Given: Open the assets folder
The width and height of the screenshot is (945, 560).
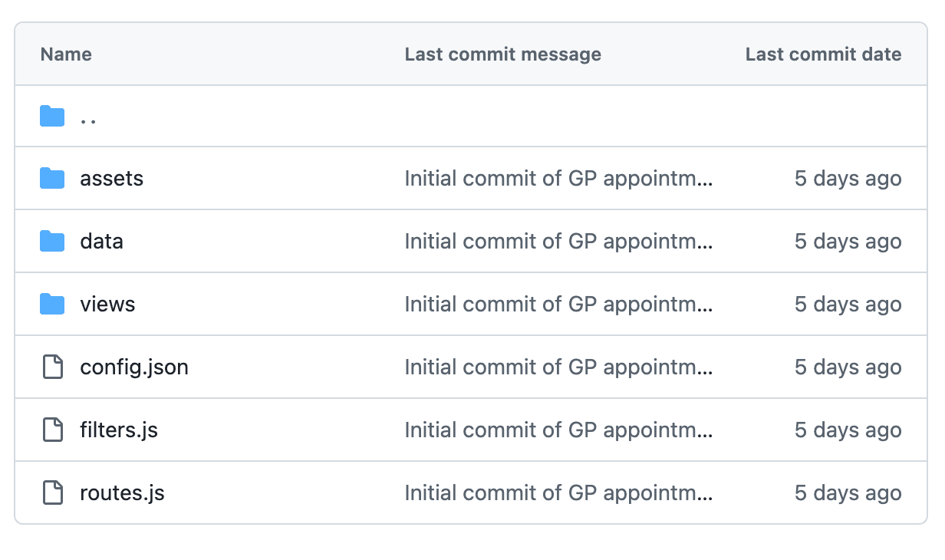Looking at the screenshot, I should click(x=111, y=179).
